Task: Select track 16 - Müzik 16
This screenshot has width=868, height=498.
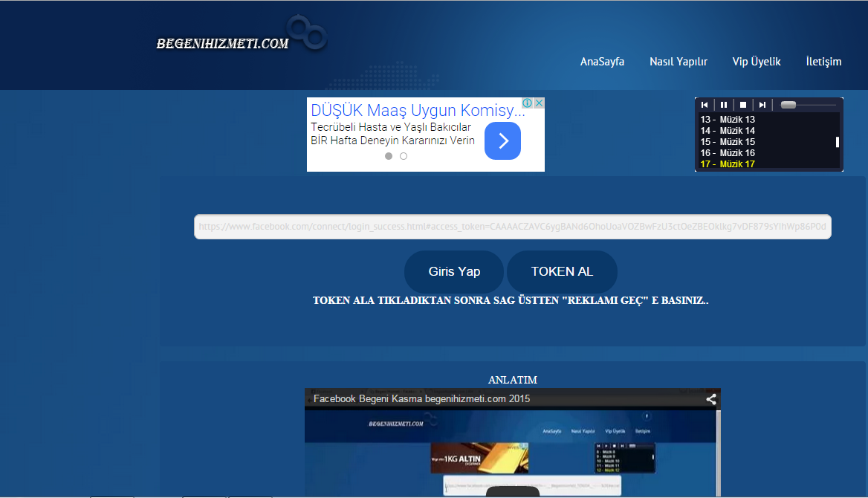Action: click(728, 152)
